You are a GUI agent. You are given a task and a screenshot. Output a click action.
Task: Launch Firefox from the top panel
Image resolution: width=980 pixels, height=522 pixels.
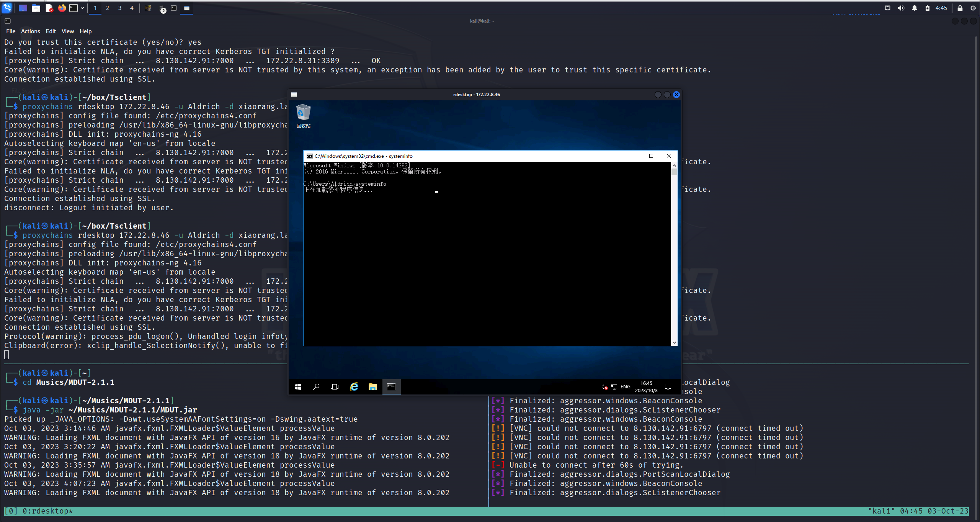coord(62,8)
